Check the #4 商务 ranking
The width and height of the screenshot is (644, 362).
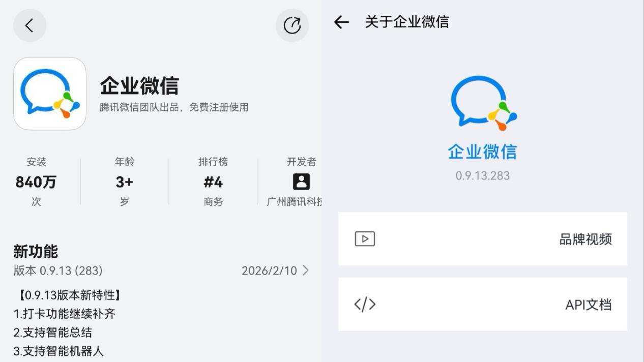click(x=213, y=182)
